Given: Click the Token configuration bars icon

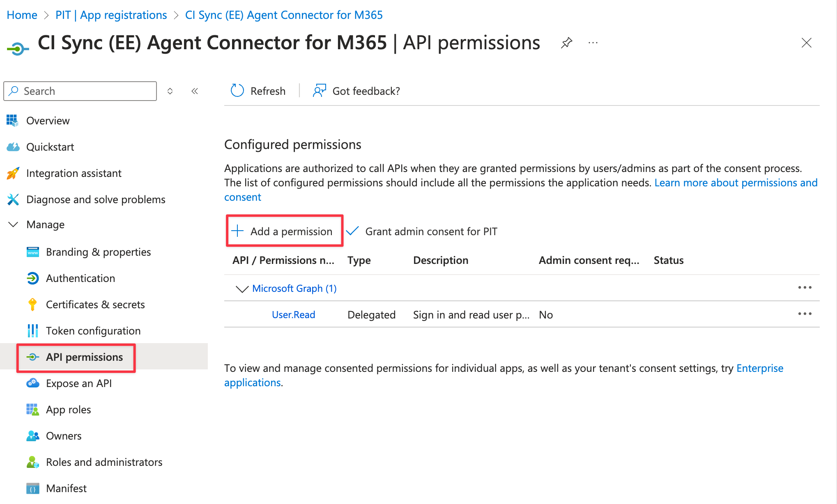Looking at the screenshot, I should click(32, 331).
